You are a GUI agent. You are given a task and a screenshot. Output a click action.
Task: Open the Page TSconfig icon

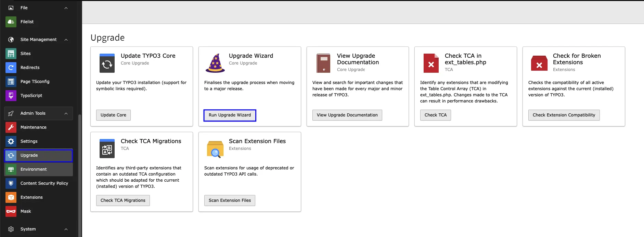coord(11,82)
